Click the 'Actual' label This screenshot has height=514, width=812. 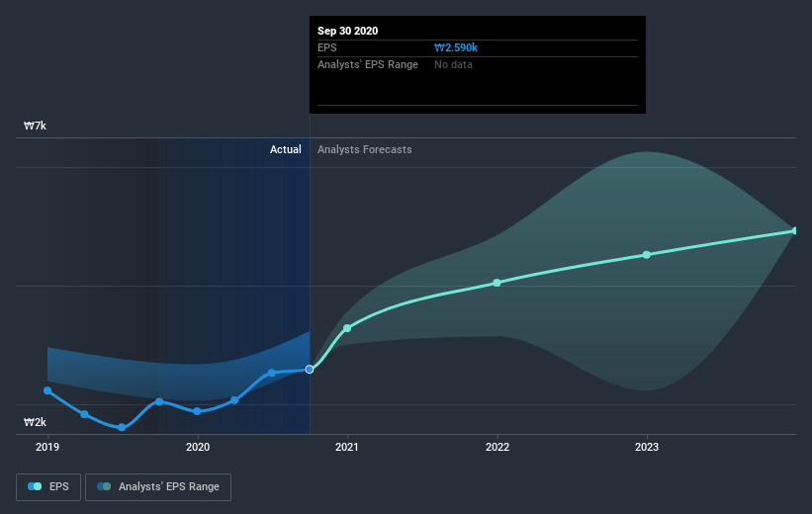tap(286, 149)
